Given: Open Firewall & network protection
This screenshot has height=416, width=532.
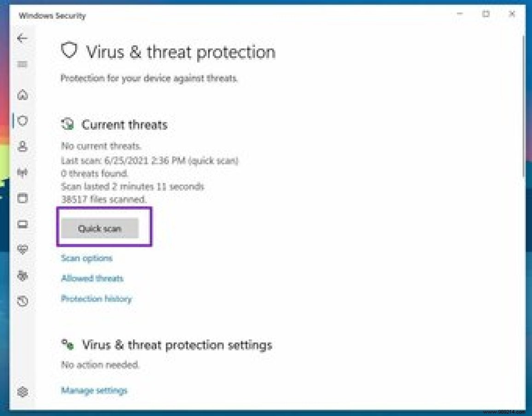Looking at the screenshot, I should [22, 172].
